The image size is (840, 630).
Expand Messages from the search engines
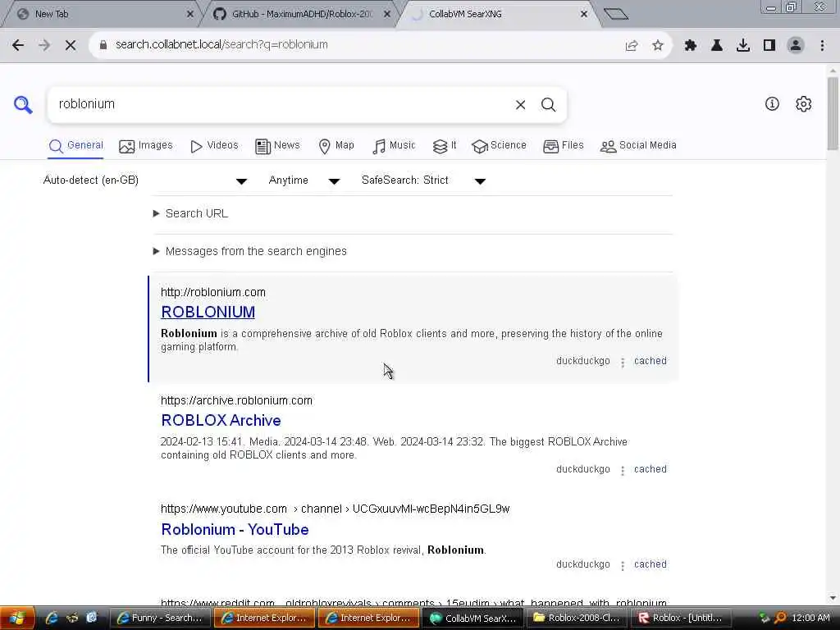click(x=250, y=251)
